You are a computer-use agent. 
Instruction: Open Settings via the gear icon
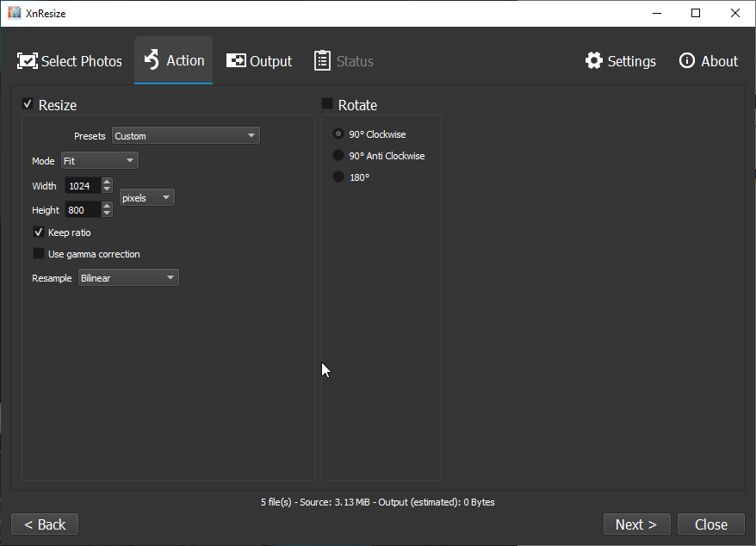click(594, 61)
